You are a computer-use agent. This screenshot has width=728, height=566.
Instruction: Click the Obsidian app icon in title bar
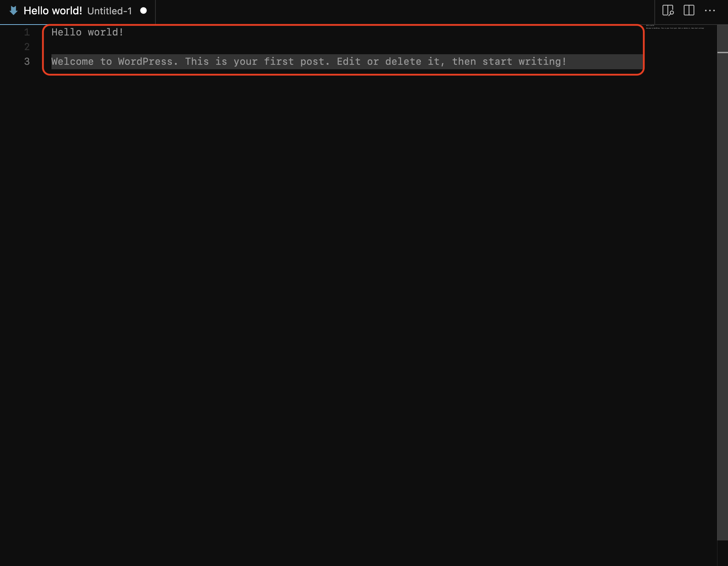[x=13, y=11]
